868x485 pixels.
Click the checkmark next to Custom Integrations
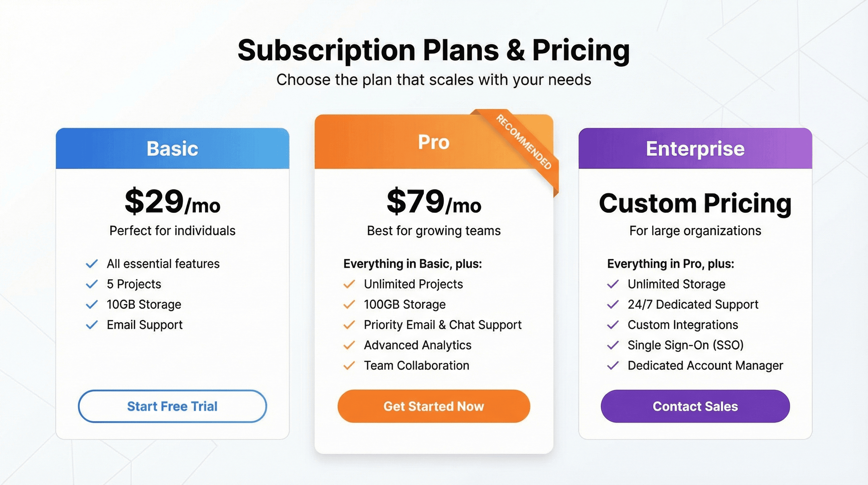[613, 325]
